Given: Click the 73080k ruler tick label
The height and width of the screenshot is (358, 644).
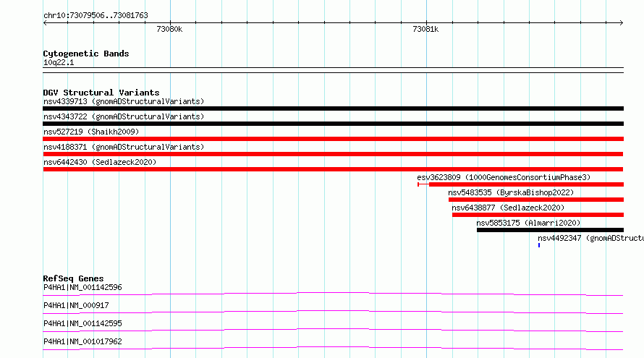Looking at the screenshot, I should 169,29.
